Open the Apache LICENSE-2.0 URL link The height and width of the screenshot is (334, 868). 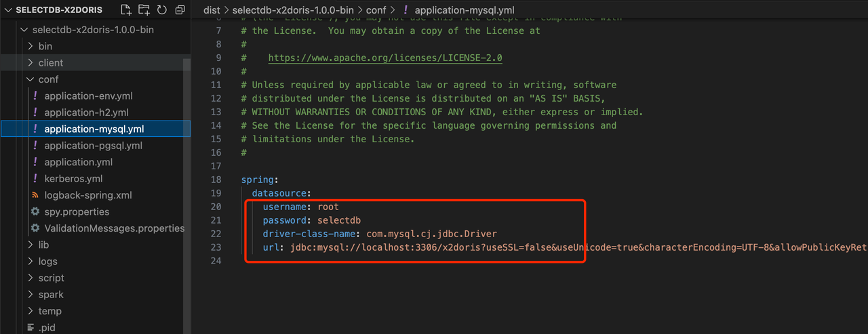coord(385,58)
